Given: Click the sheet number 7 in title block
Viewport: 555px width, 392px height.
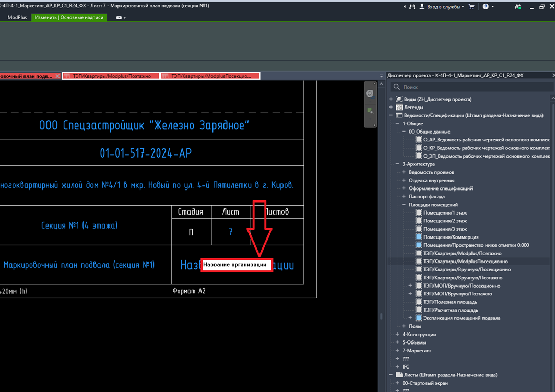Looking at the screenshot, I should [x=231, y=232].
